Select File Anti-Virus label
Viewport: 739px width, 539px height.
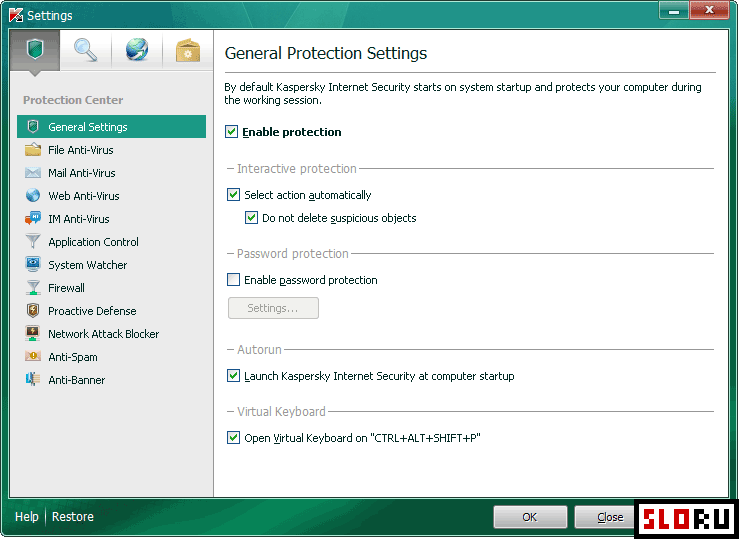point(81,150)
